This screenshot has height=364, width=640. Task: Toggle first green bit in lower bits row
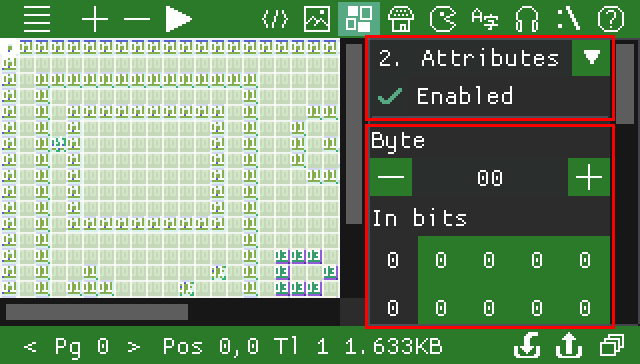click(441, 308)
